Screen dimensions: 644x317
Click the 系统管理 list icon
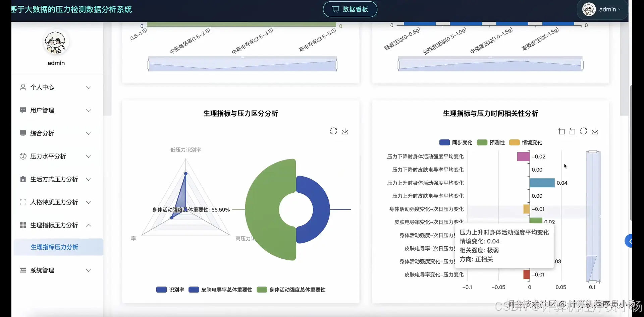[23, 270]
